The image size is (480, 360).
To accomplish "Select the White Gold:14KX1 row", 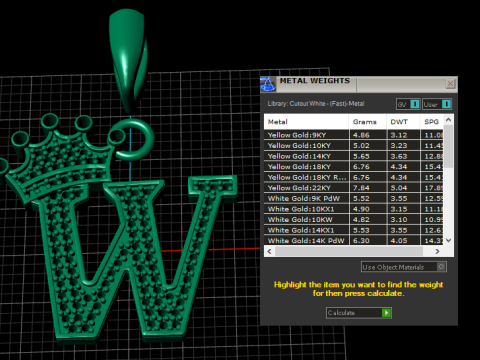I will pyautogui.click(x=354, y=230).
